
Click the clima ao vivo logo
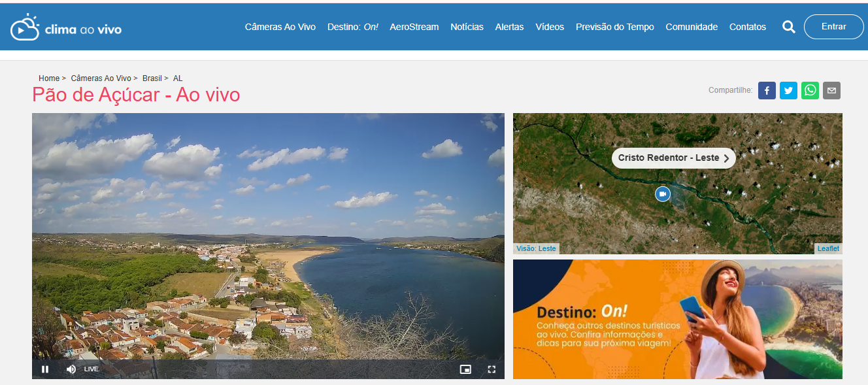coord(65,27)
